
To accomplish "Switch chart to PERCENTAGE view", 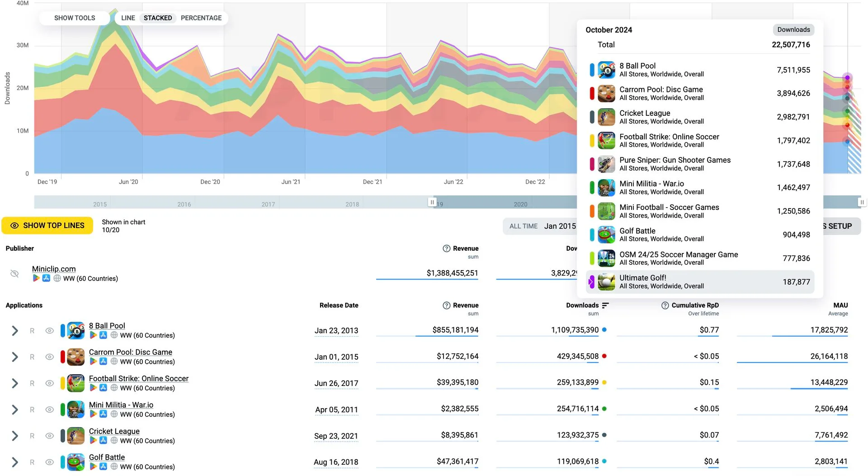I will pyautogui.click(x=201, y=18).
